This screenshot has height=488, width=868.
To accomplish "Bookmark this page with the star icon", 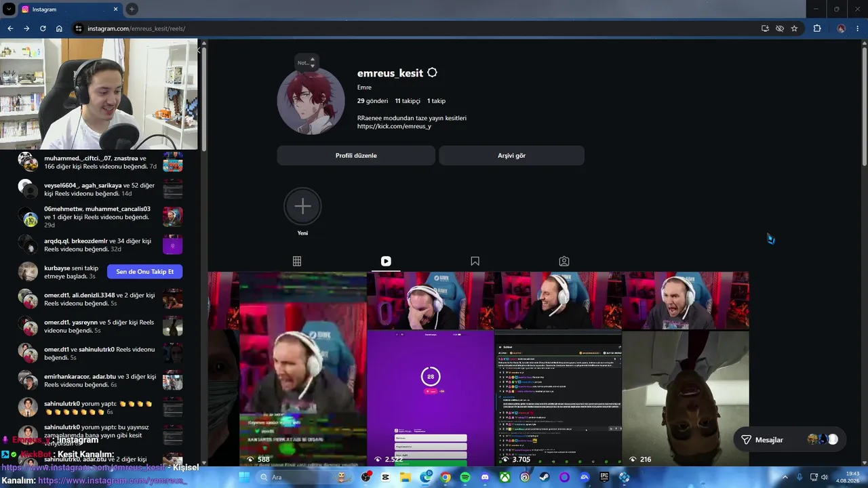I will tap(794, 28).
